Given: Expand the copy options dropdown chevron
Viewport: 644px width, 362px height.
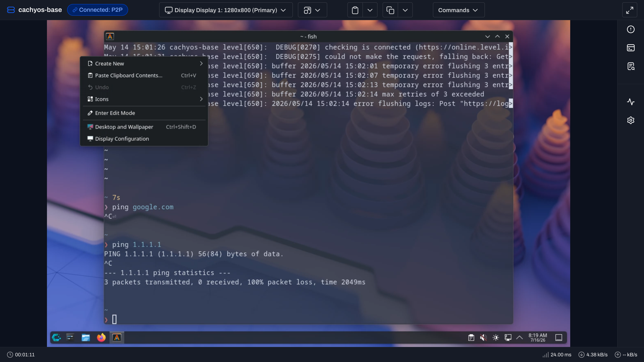Looking at the screenshot, I should (405, 10).
